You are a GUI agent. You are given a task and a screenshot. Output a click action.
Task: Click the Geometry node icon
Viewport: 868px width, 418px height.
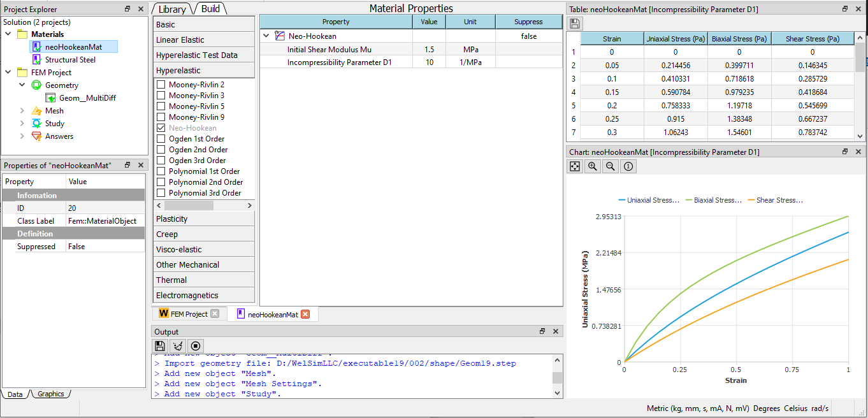point(37,85)
